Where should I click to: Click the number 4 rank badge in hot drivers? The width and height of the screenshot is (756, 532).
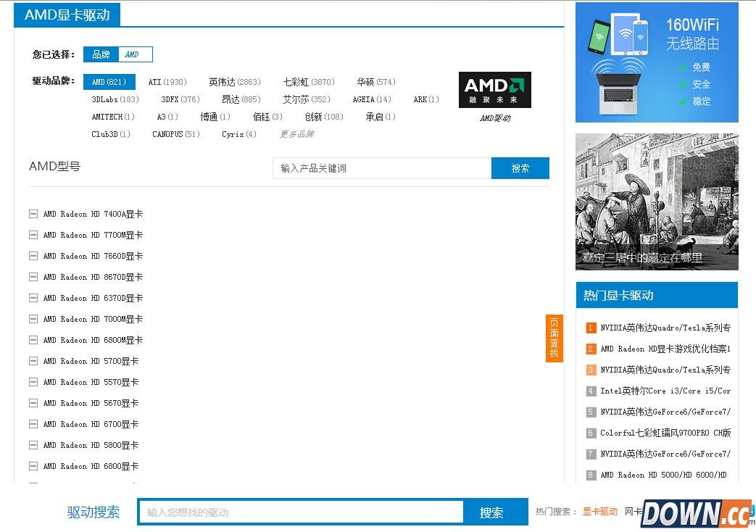pos(591,391)
